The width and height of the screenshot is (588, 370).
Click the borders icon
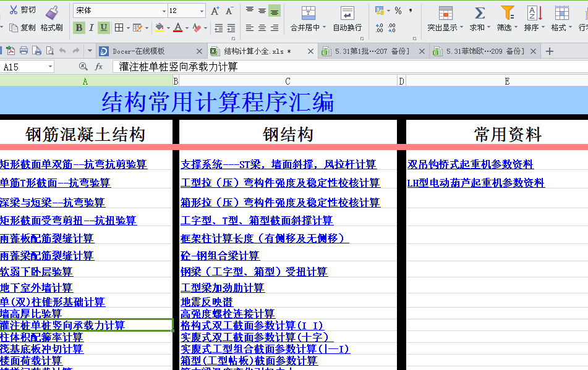point(119,27)
